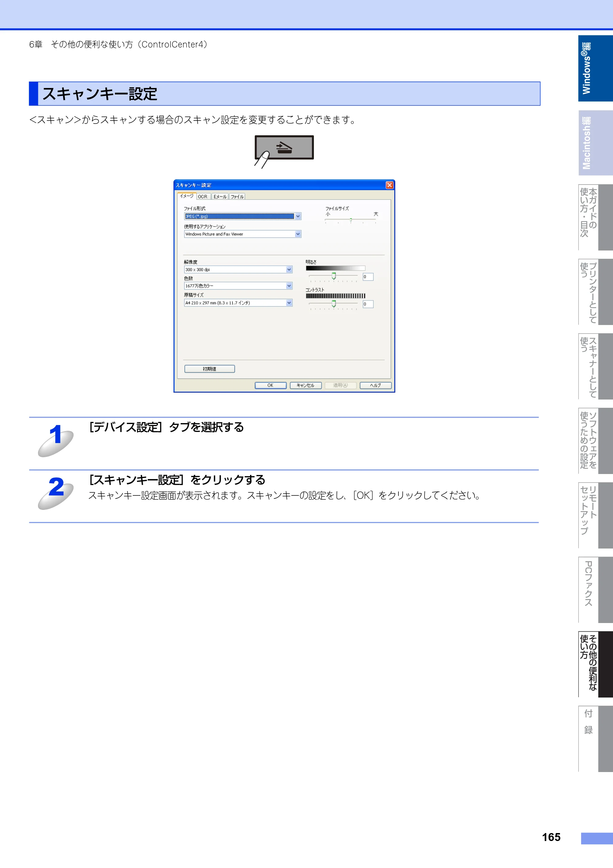Open the スキャナーとして使う side tab
613x868 pixels.
[595, 366]
